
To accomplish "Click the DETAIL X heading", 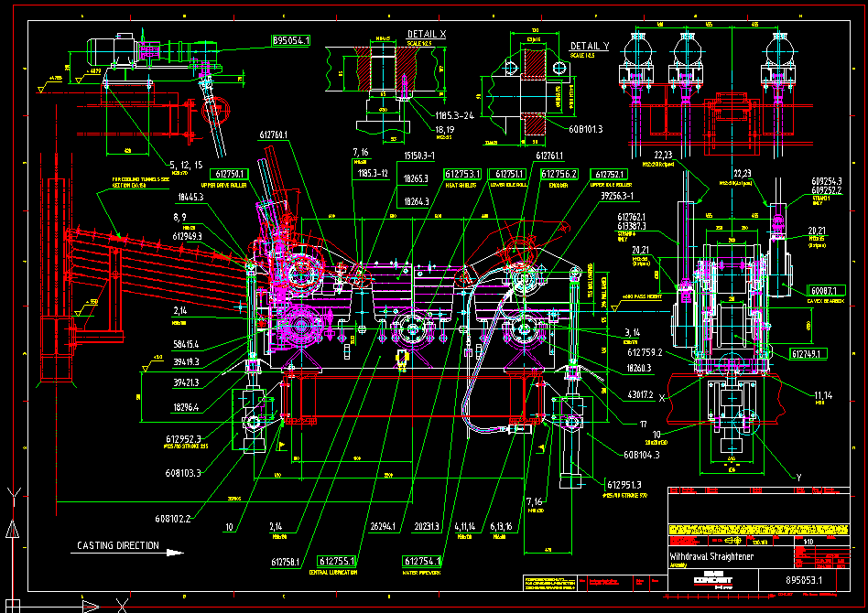I will coord(426,34).
